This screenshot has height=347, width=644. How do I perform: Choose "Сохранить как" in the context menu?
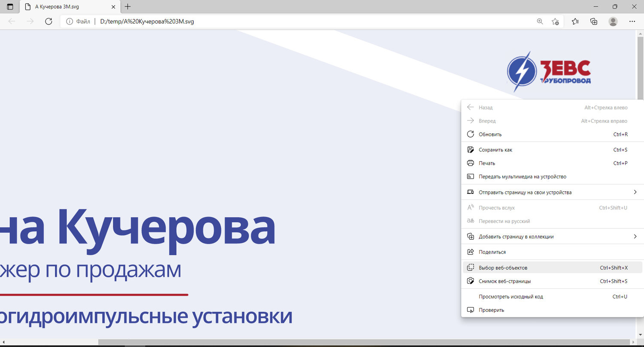(553, 150)
